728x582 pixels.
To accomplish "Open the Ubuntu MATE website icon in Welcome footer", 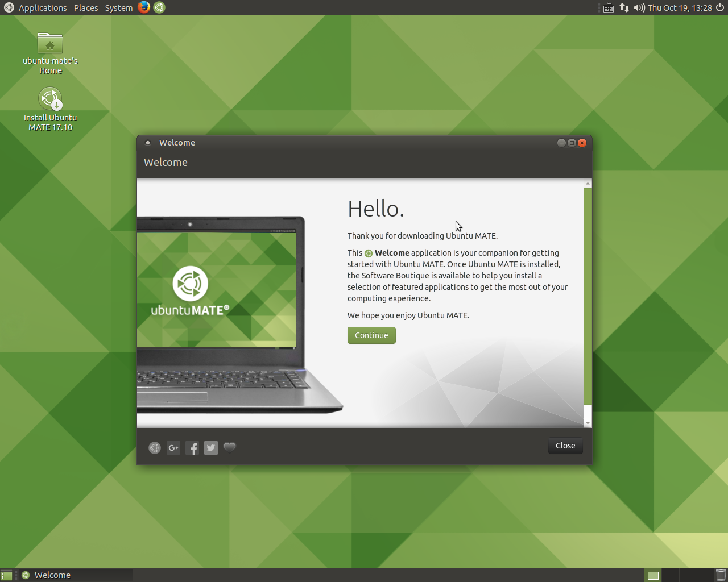I will [x=155, y=448].
